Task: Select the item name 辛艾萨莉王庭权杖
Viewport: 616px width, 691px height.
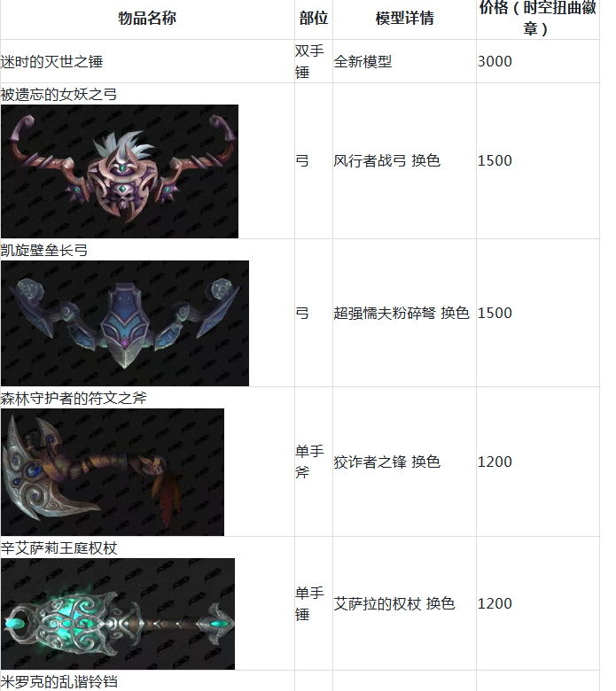Action: [x=59, y=548]
